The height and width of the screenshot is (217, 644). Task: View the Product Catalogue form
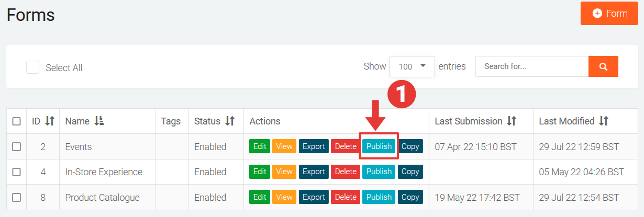click(x=284, y=197)
